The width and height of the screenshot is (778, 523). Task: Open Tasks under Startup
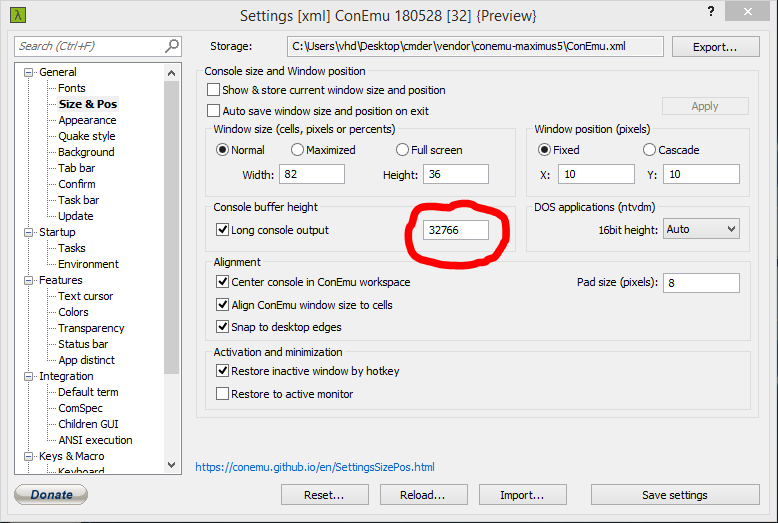click(72, 248)
